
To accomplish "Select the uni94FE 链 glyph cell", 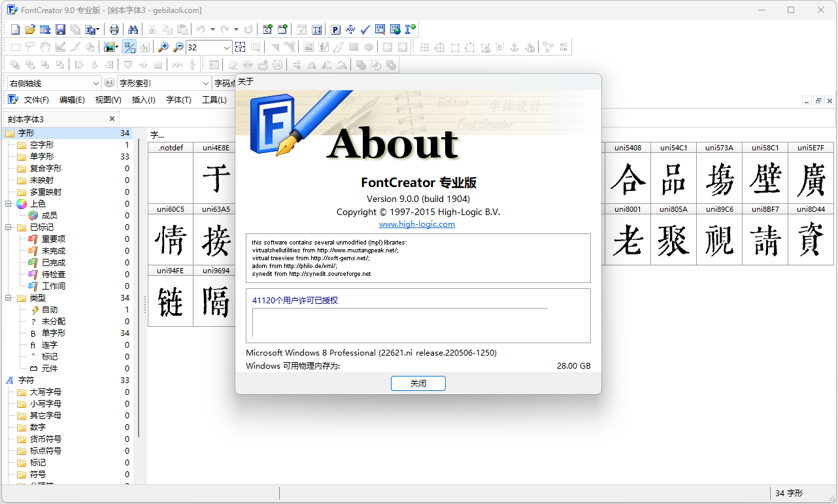I will 171,296.
